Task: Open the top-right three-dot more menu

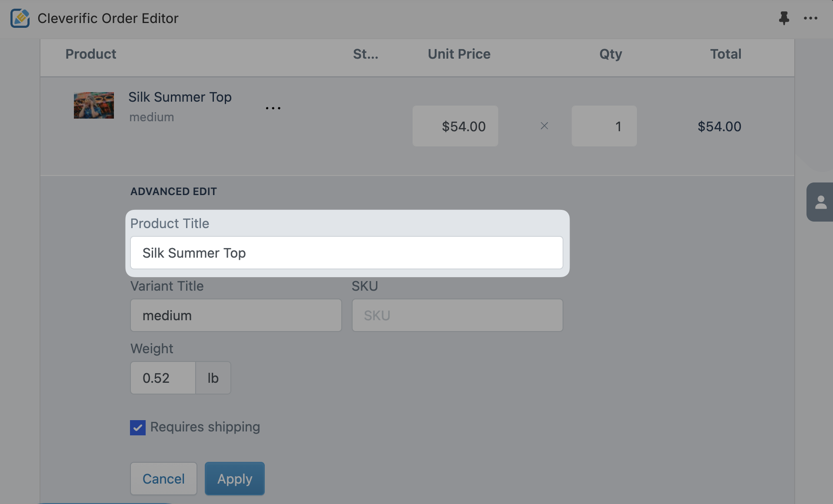Action: (810, 18)
